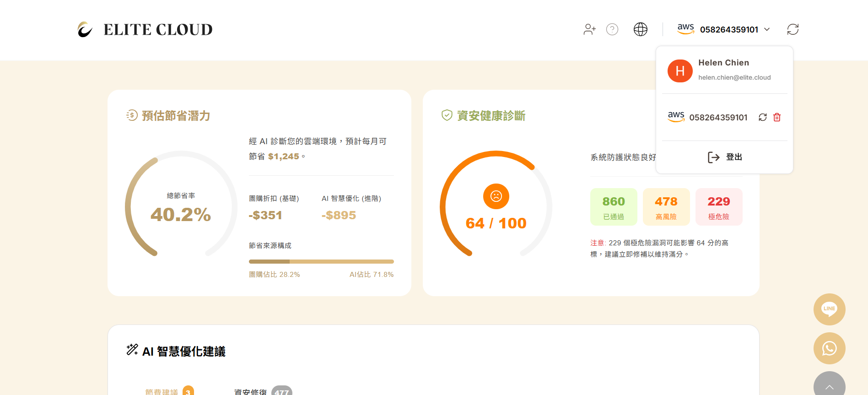
Task: Resync AWS account 058264359101 in dropdown panel
Action: pos(762,117)
